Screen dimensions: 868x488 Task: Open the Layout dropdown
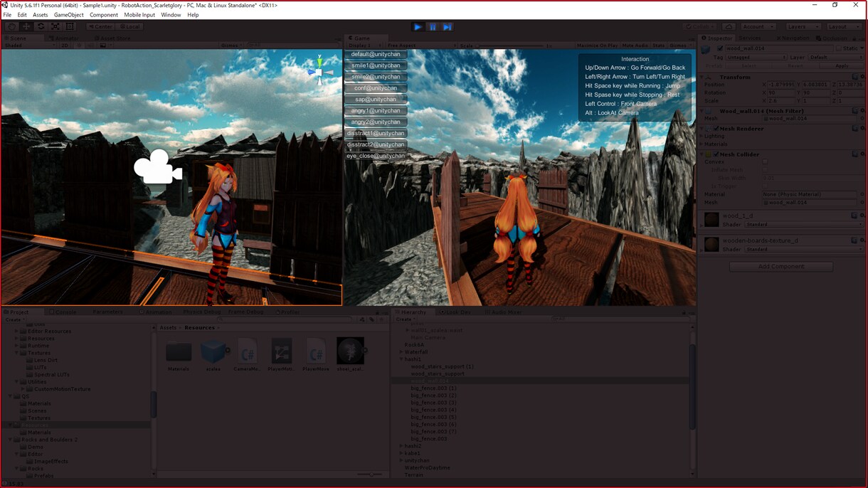843,26
